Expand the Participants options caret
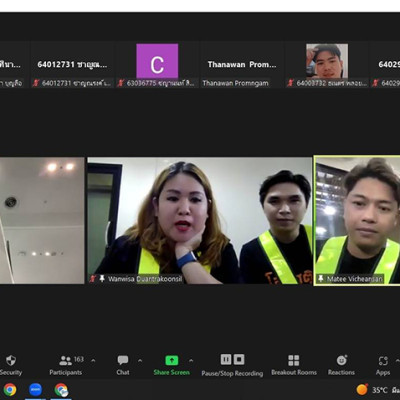Image resolution: width=400 pixels, height=400 pixels. click(93, 360)
